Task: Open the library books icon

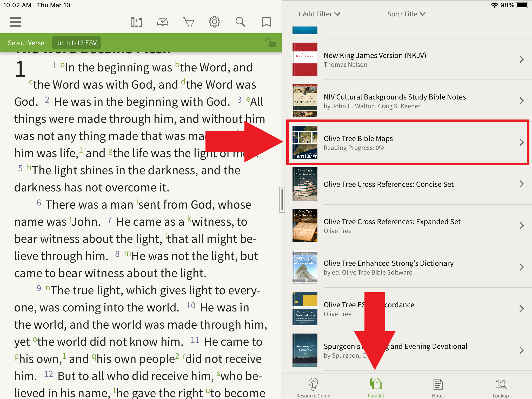Action: [136, 22]
